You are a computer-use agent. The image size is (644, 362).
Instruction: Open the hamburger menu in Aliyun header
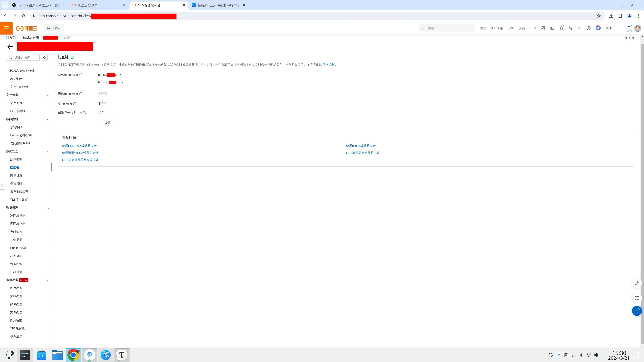pyautogui.click(x=6, y=28)
